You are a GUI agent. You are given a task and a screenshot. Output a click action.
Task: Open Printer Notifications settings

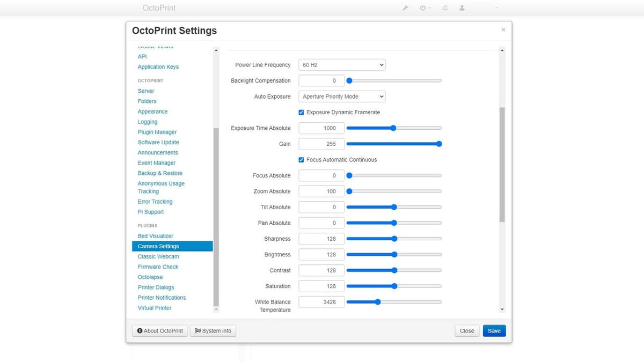(162, 298)
